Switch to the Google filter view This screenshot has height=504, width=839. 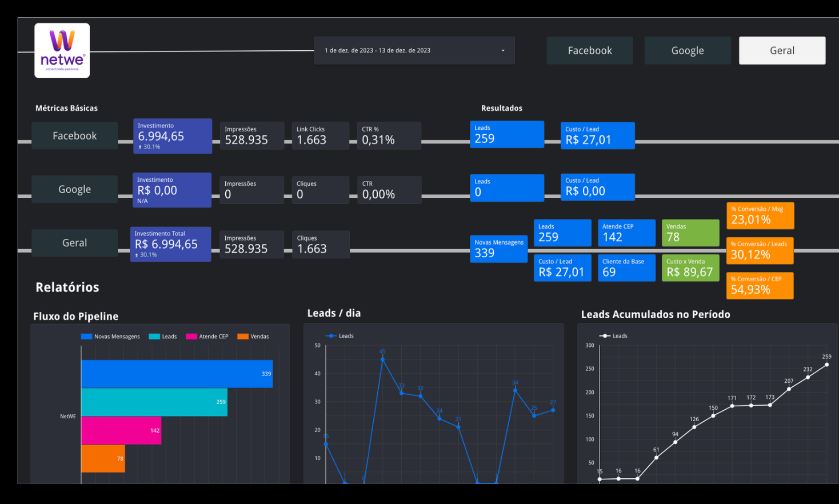(x=687, y=50)
